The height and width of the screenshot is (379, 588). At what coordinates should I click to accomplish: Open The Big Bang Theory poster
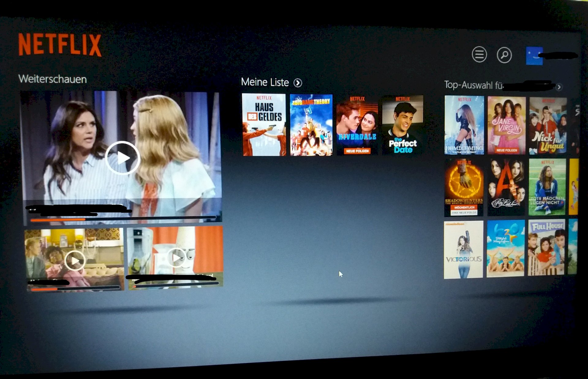click(x=311, y=125)
